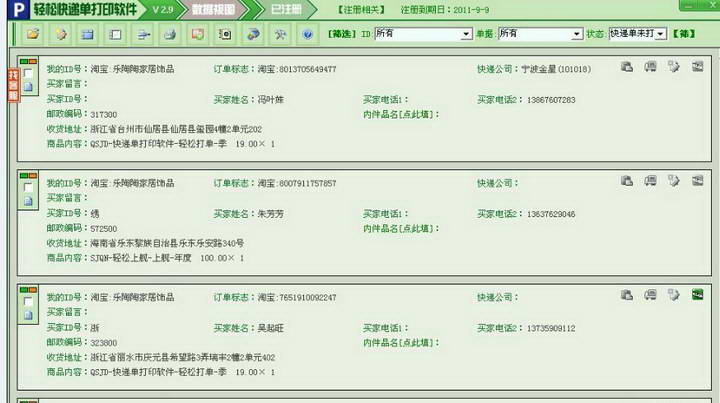Click copy-paste icon on order 323800
The image size is (720, 403).
pos(627,295)
